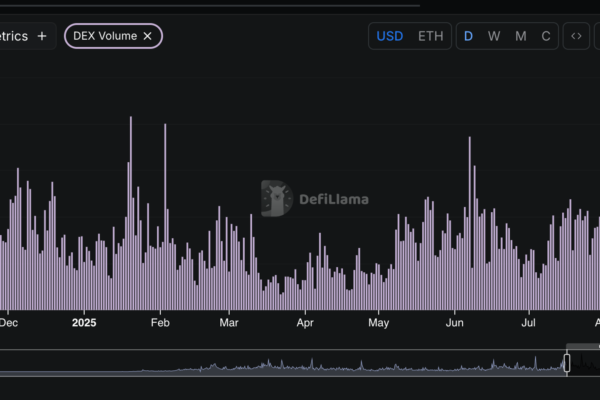Select the DEX Volume metric chip
Screen dimensions: 600x400
point(105,36)
